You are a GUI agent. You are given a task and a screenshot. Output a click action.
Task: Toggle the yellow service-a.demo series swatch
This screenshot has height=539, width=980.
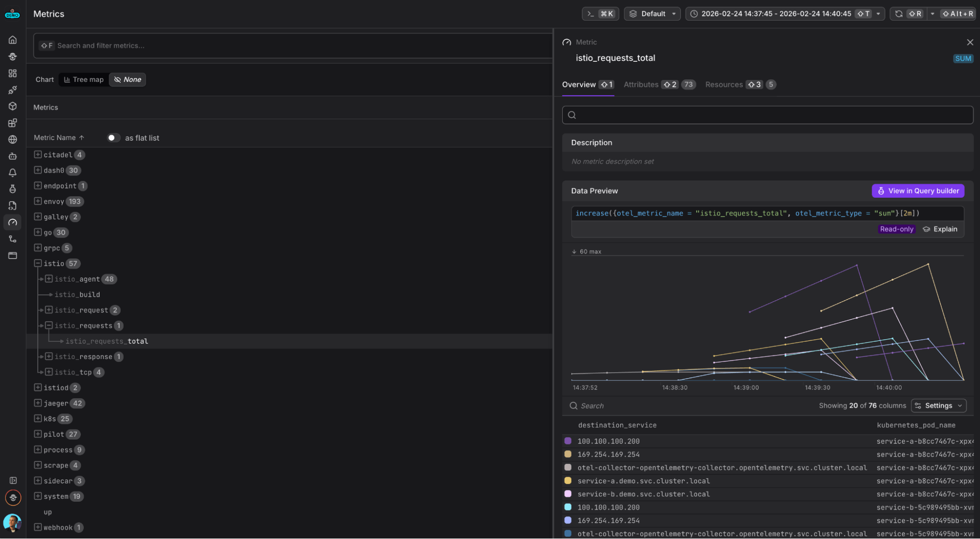pyautogui.click(x=568, y=481)
